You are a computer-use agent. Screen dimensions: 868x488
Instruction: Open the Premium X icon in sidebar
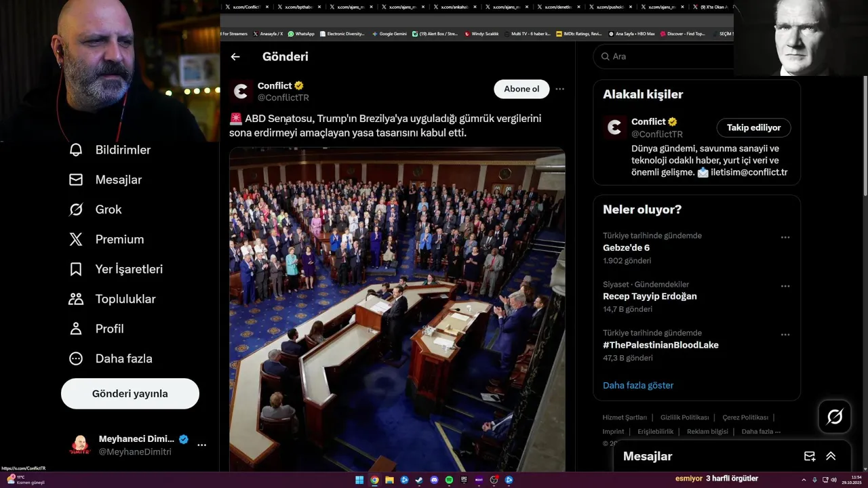point(76,239)
